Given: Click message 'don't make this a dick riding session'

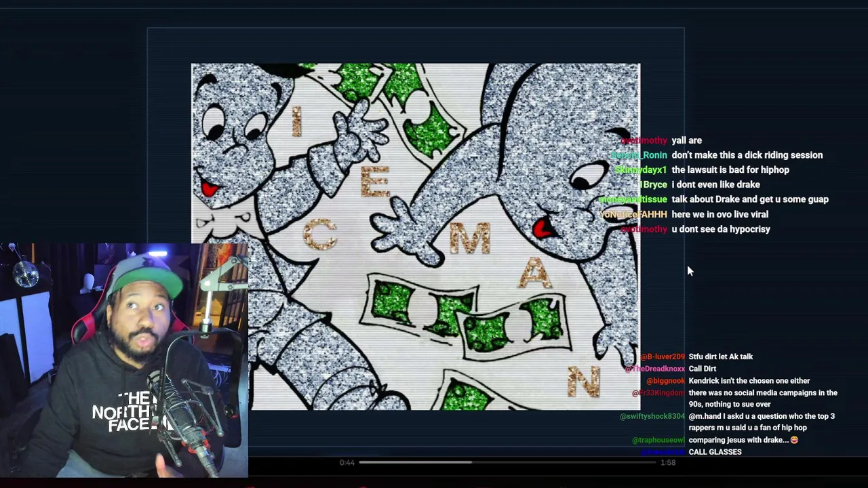Looking at the screenshot, I should tap(747, 155).
